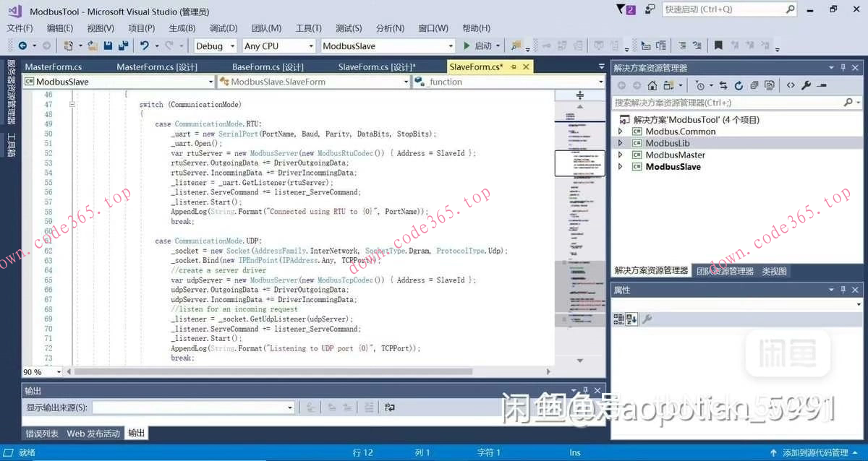Screen dimensions: 868x461
Task: Switch to 类视图 tab
Action: click(x=774, y=271)
